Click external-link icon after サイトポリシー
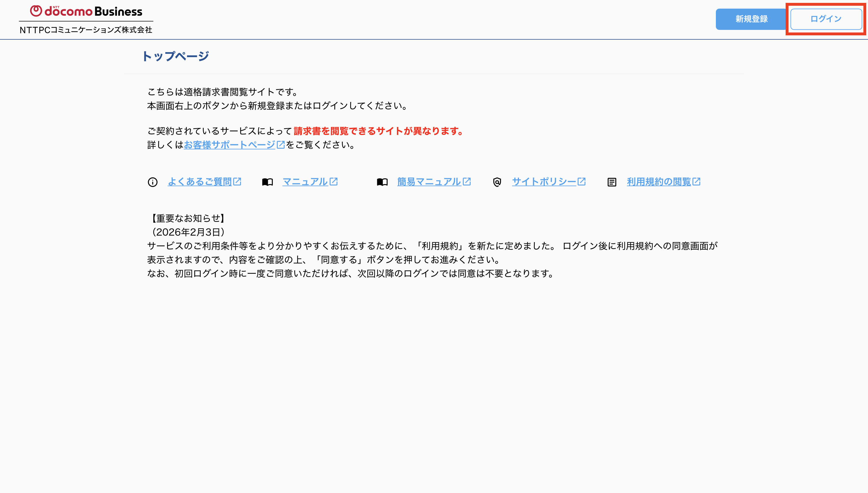The height and width of the screenshot is (493, 868). pos(582,182)
